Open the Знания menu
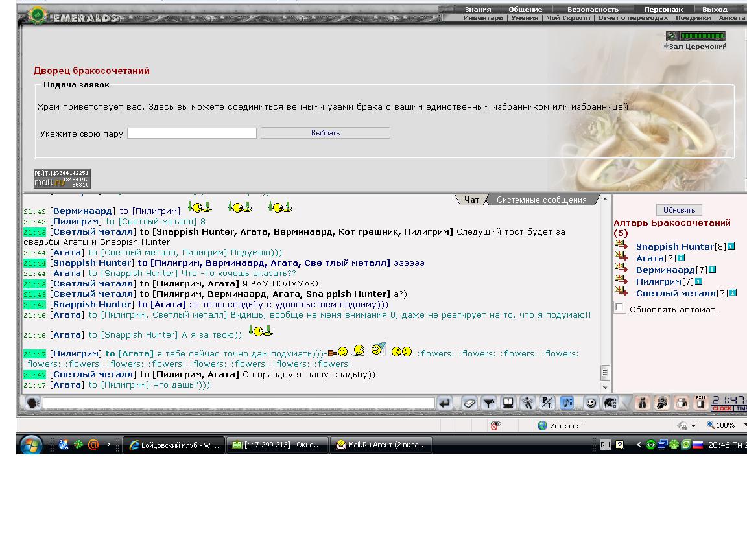 pyautogui.click(x=478, y=9)
